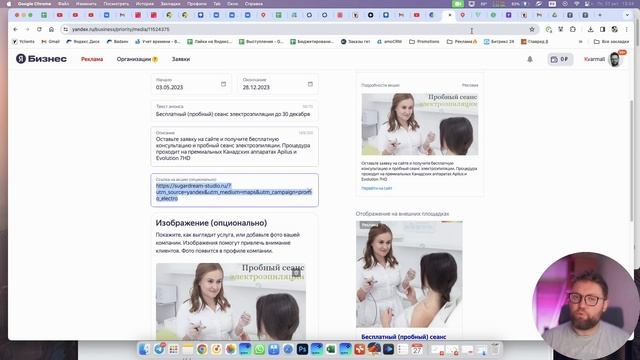
Task: Open Google Chrome from the Dock
Action: click(202, 349)
